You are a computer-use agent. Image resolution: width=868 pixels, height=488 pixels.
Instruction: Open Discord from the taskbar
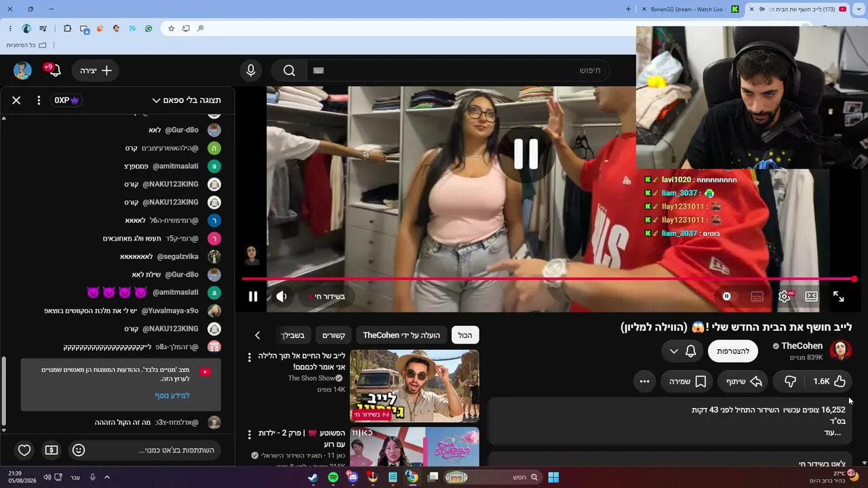tap(353, 477)
